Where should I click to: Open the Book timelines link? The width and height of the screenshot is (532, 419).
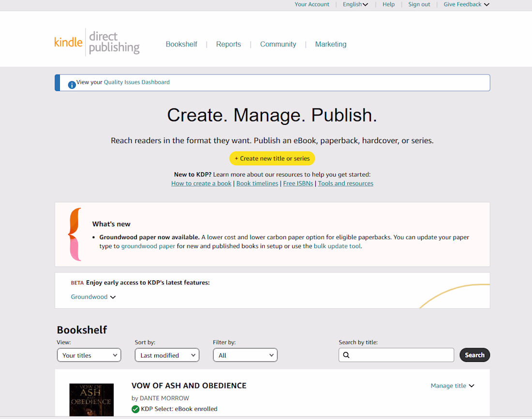coord(257,183)
